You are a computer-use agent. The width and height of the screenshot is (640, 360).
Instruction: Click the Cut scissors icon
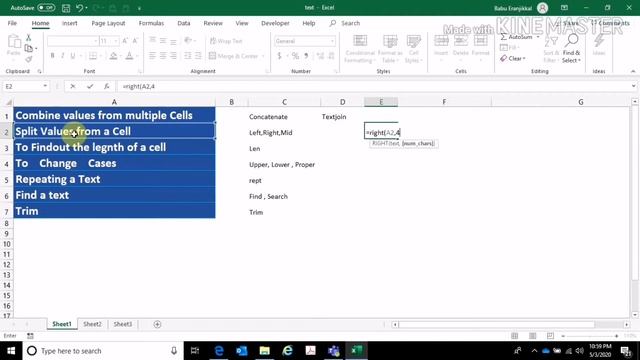pos(29,38)
